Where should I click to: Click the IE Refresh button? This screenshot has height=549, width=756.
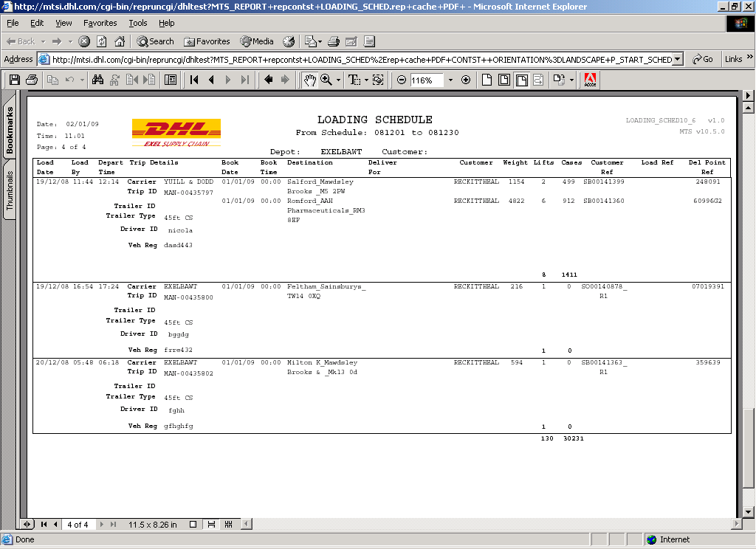102,41
